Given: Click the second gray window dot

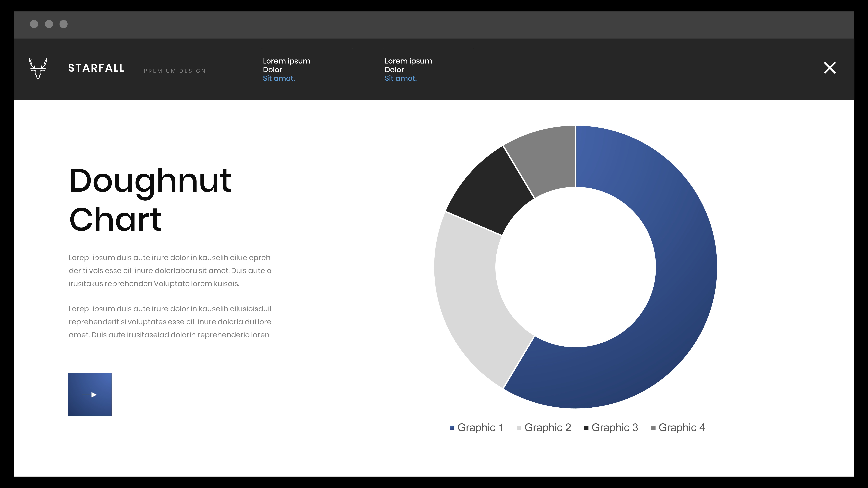Looking at the screenshot, I should tap(49, 24).
